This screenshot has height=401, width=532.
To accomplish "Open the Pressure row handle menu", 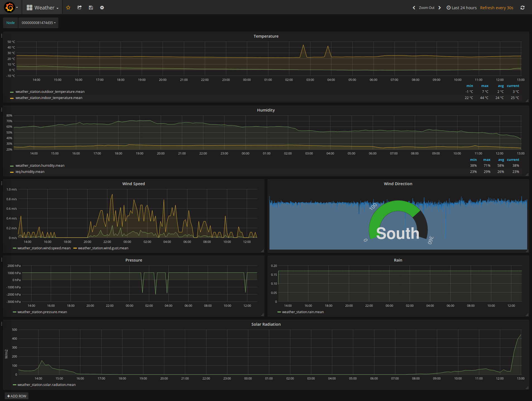I will (x=2, y=260).
